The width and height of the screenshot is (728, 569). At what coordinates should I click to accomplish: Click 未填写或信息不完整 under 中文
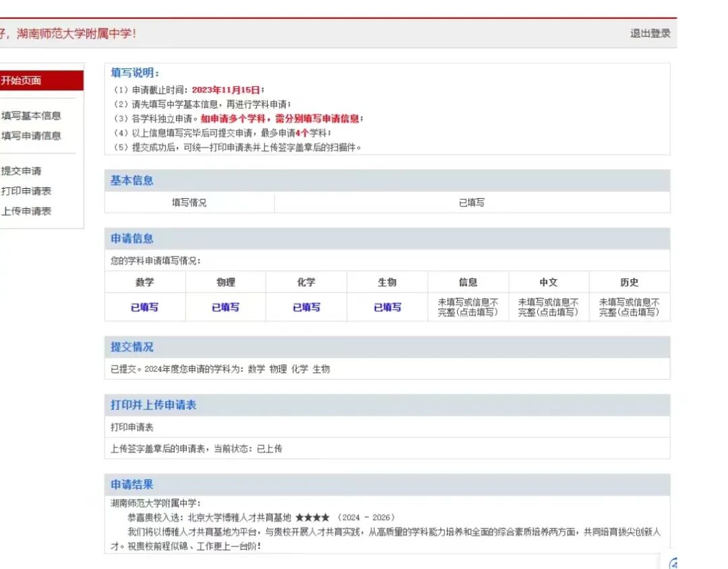548,307
